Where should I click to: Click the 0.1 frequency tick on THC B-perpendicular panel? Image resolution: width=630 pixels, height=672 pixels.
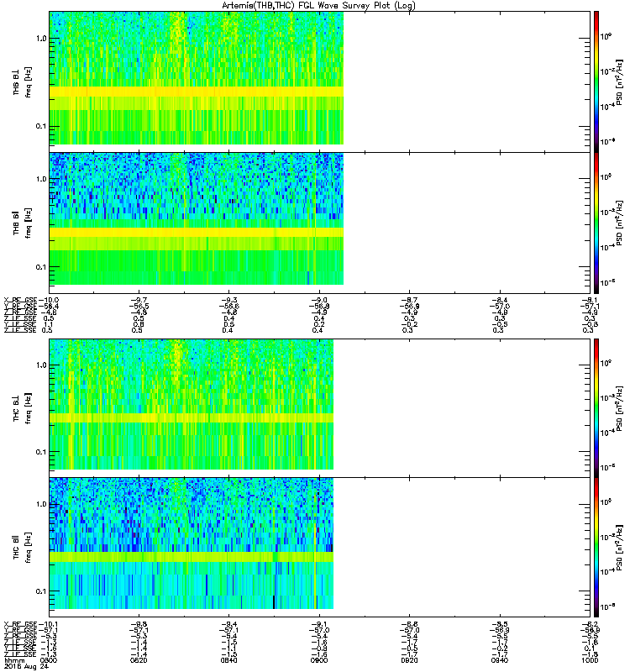[41, 452]
